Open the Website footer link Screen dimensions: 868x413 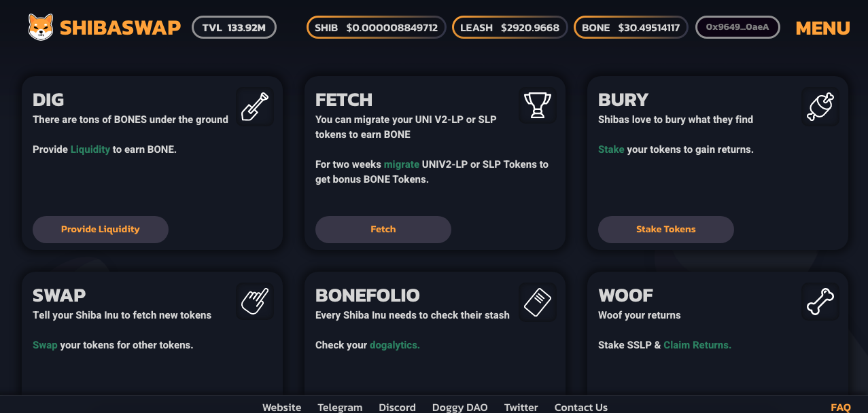[x=282, y=408]
